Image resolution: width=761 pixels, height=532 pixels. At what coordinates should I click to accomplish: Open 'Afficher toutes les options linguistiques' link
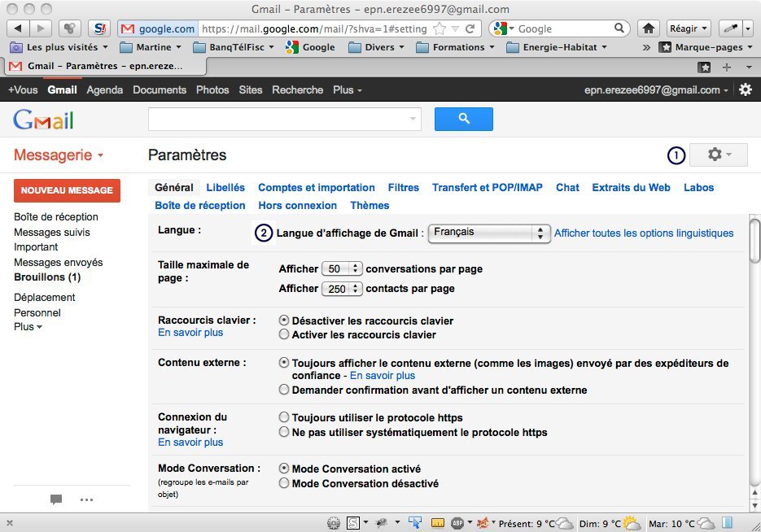click(x=644, y=233)
